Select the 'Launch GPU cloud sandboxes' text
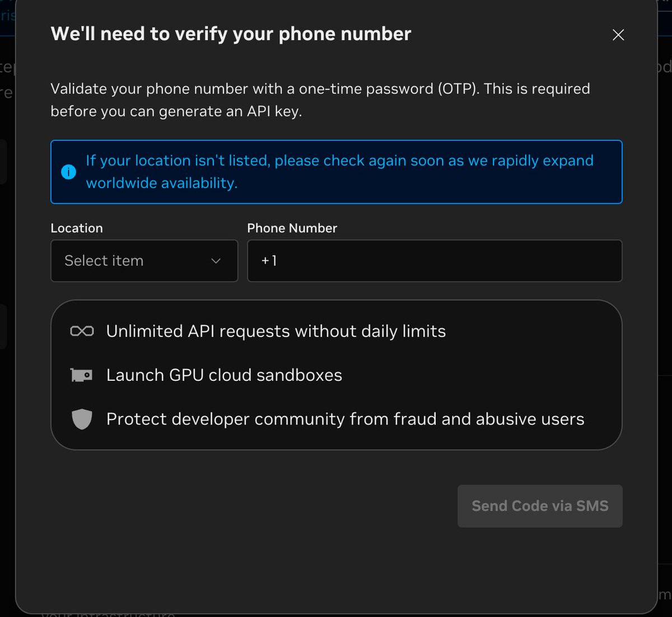Screen dimensions: 672x617 point(224,375)
